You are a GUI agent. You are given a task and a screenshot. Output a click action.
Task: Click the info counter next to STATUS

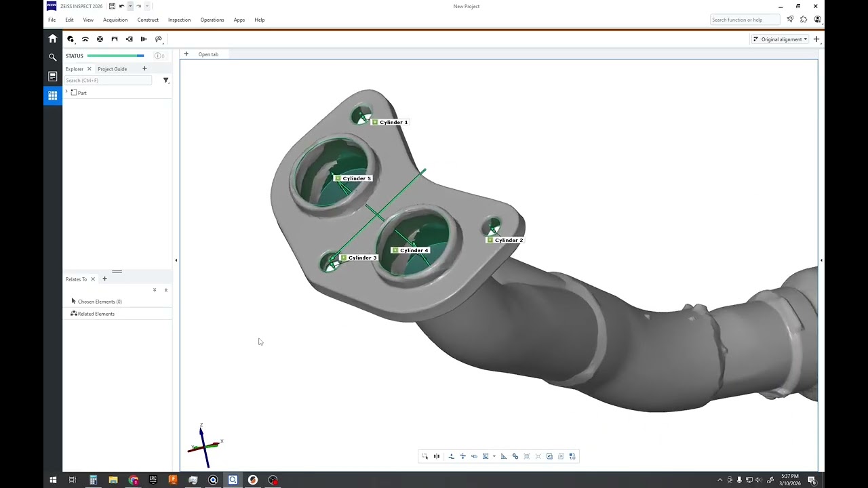[x=159, y=56]
